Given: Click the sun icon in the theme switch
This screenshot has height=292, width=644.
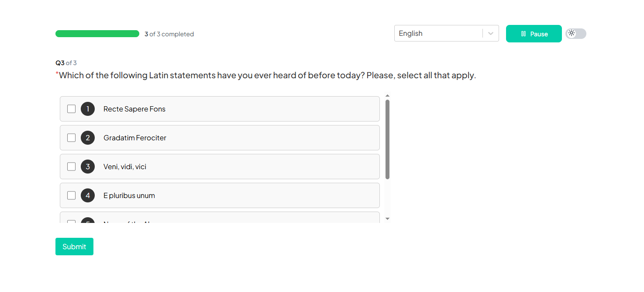Looking at the screenshot, I should [572, 33].
